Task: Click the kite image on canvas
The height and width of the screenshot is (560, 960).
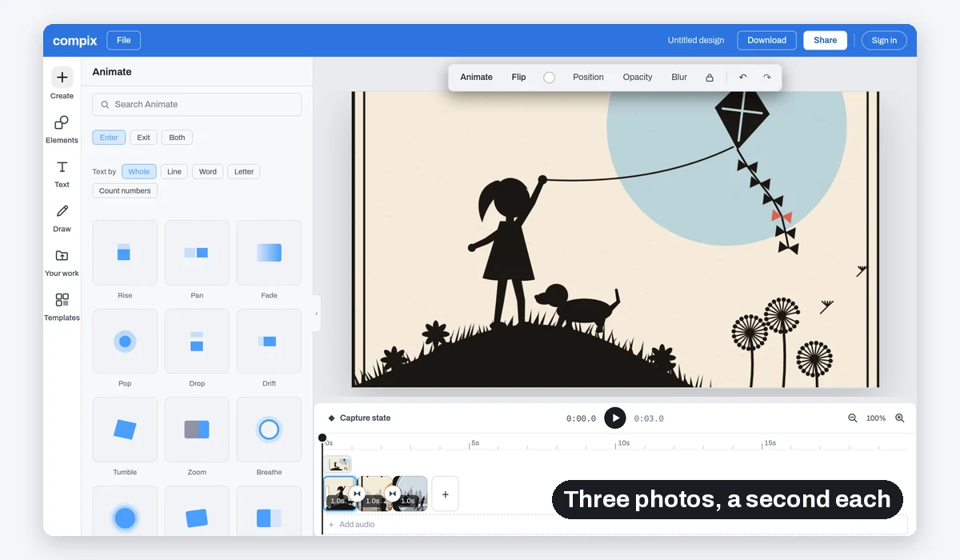Action: pyautogui.click(x=744, y=120)
